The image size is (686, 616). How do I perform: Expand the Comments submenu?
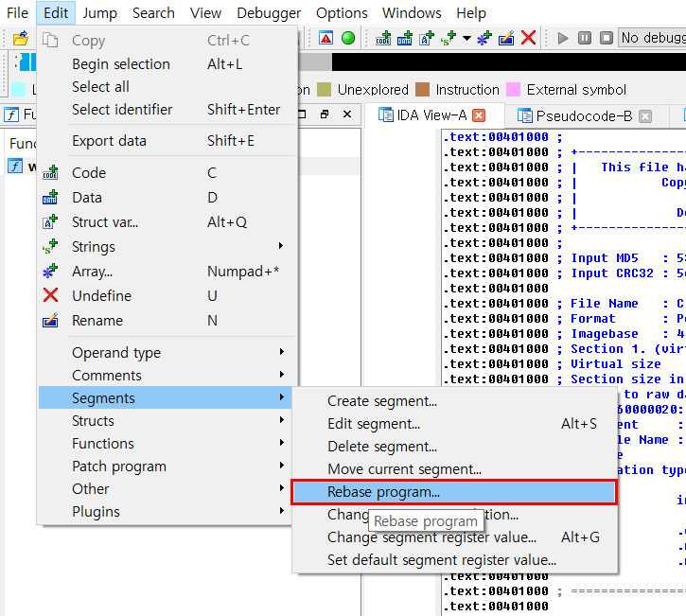pos(167,376)
